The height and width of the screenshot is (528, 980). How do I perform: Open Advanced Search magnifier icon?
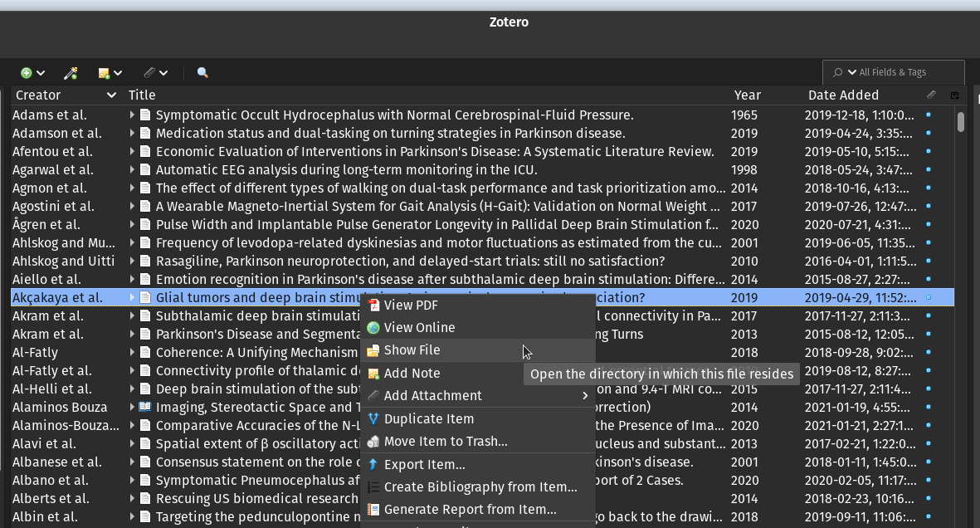click(x=202, y=72)
